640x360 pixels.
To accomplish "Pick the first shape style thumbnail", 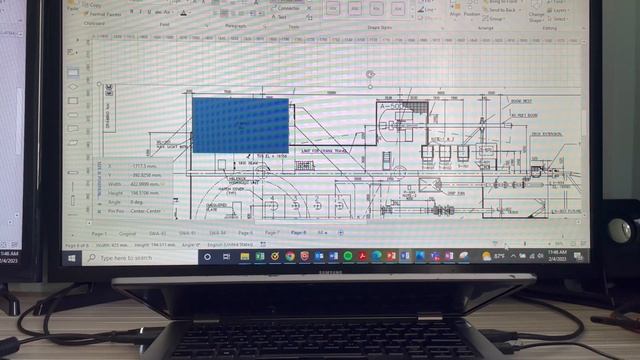I will point(333,9).
